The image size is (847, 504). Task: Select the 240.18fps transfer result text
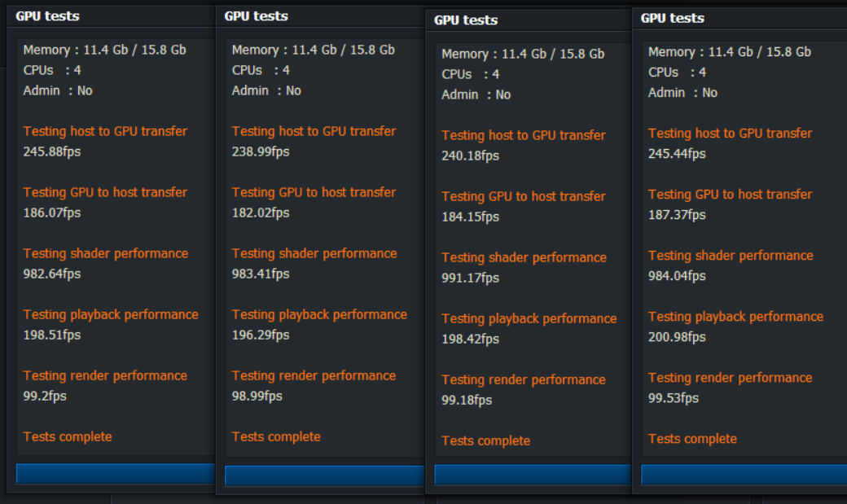point(471,156)
